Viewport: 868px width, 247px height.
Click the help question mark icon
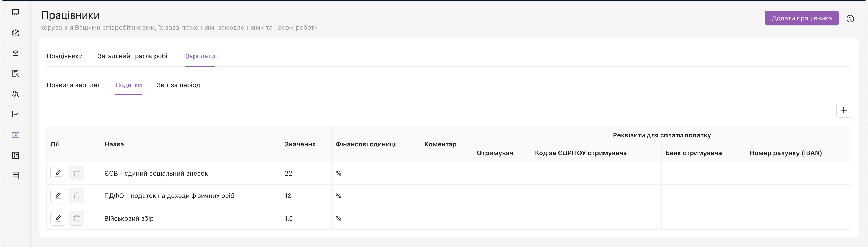click(x=850, y=19)
